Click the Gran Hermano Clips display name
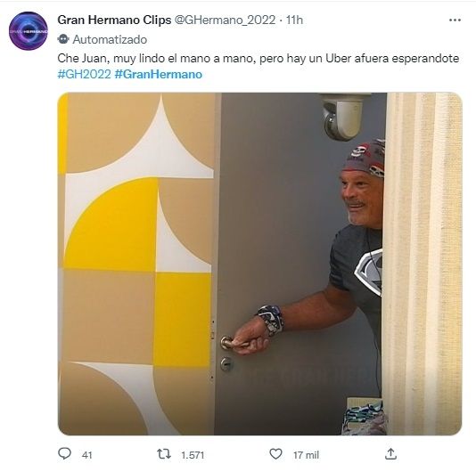Screen dimensions: 476x472 tap(114, 20)
